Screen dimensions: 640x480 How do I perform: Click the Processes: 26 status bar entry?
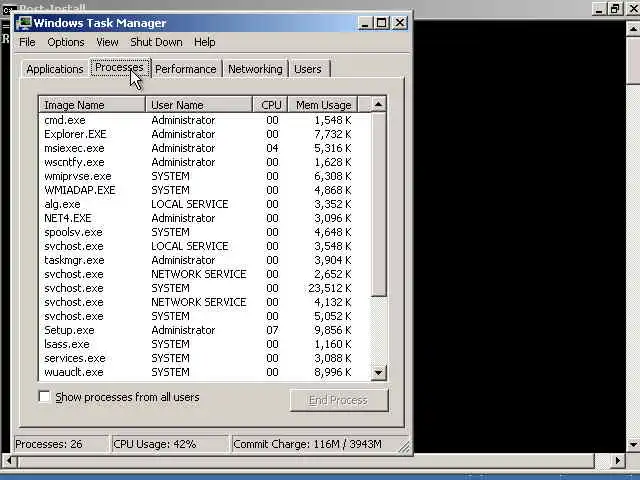[x=61, y=444]
